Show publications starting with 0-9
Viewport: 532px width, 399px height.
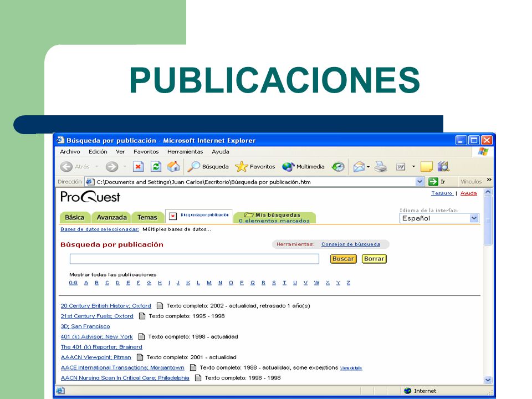pos(73,283)
